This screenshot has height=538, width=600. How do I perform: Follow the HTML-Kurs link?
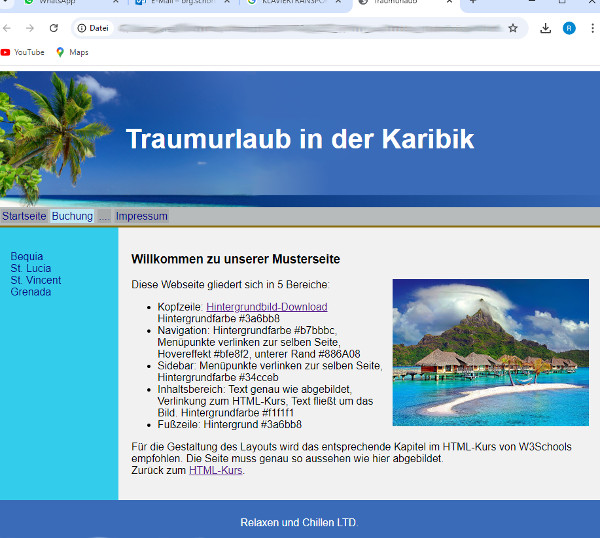point(215,470)
